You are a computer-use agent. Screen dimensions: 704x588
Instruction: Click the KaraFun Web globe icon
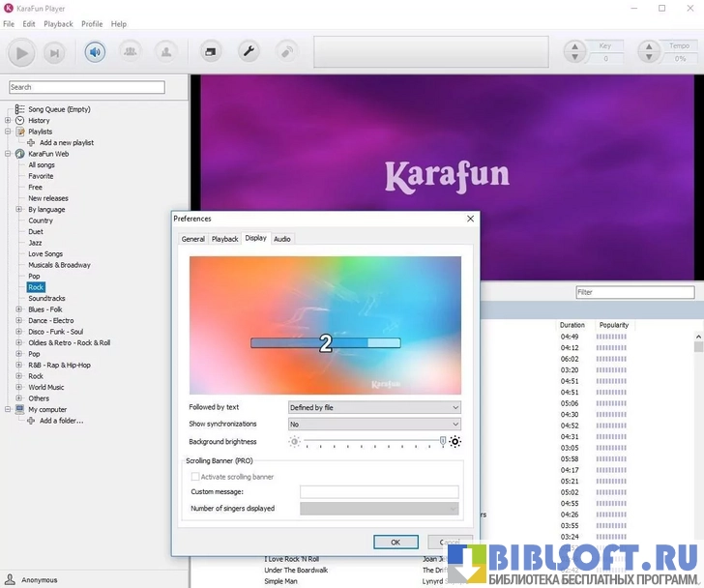click(x=19, y=154)
